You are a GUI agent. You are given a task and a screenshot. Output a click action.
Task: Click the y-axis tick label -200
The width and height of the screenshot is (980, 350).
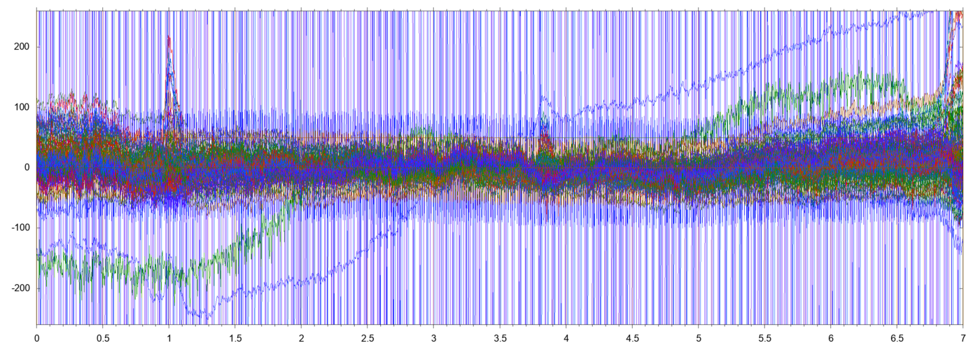pos(21,288)
